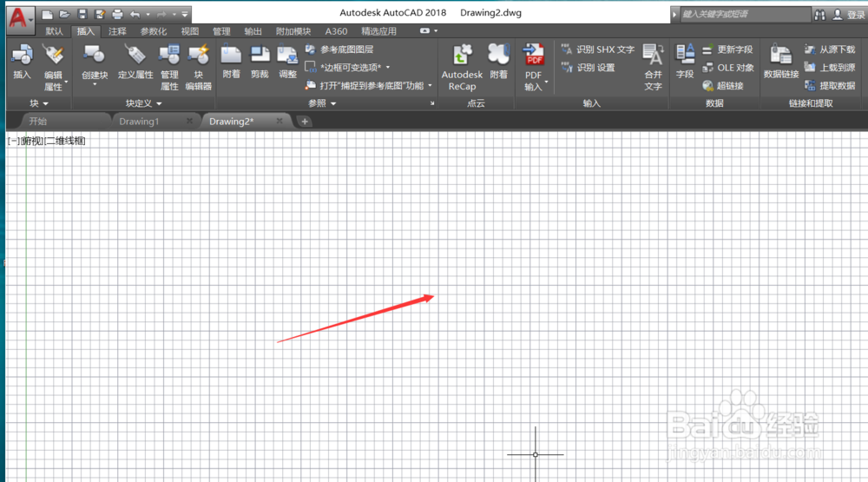Open the Customize Quick Access Toolbar dropdown

185,15
